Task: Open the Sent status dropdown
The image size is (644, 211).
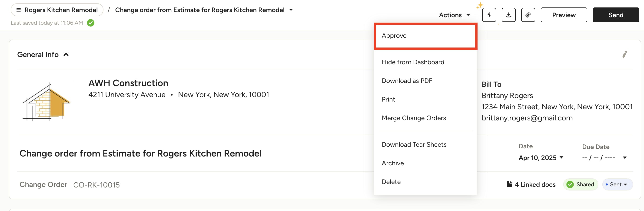Action: click(x=617, y=184)
